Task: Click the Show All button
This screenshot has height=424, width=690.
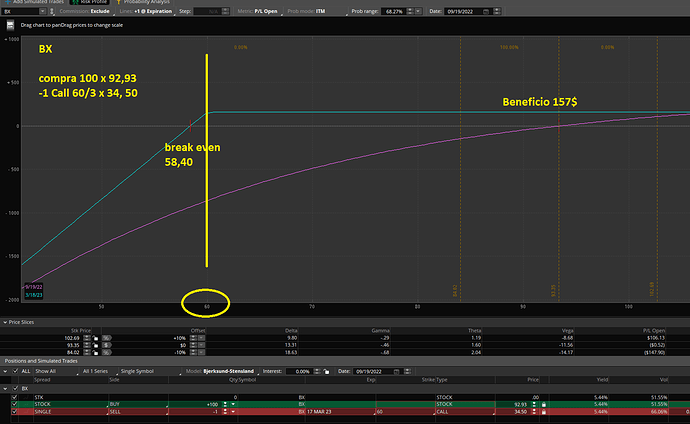Action: [x=50, y=371]
